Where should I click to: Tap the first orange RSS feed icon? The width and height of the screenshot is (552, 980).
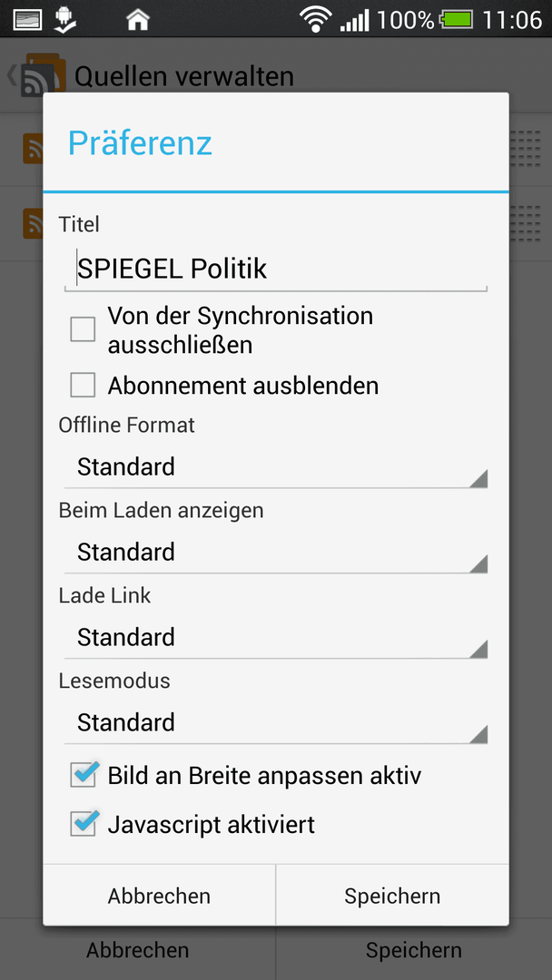coord(33,149)
